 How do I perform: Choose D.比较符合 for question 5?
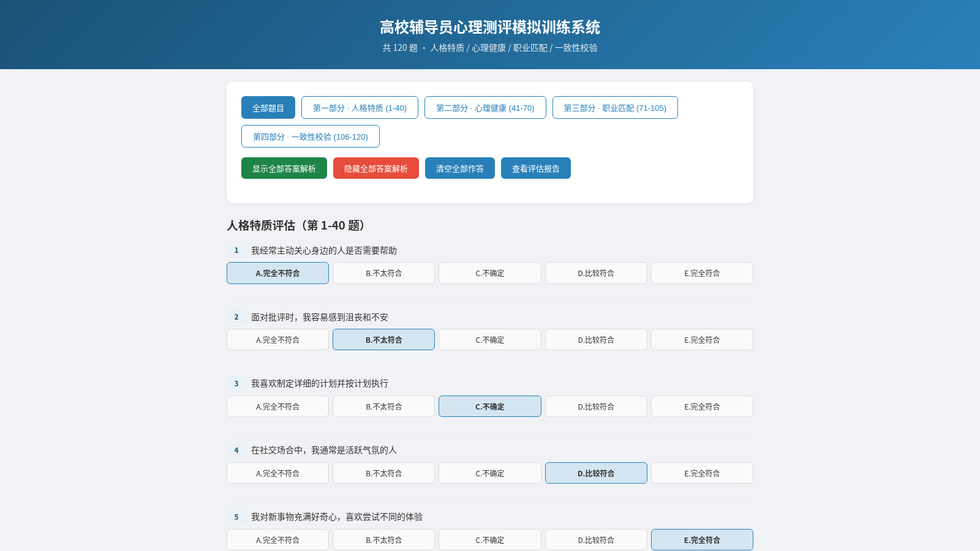(596, 540)
